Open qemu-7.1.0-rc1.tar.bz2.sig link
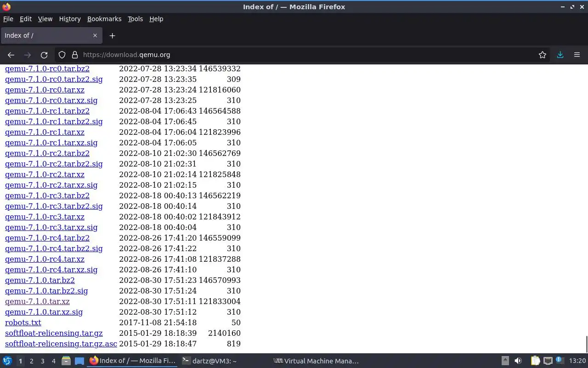 tap(54, 121)
